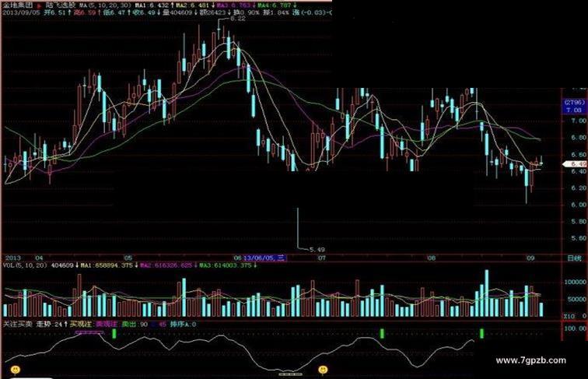Click the 2013/09/05 date in header

[20, 12]
